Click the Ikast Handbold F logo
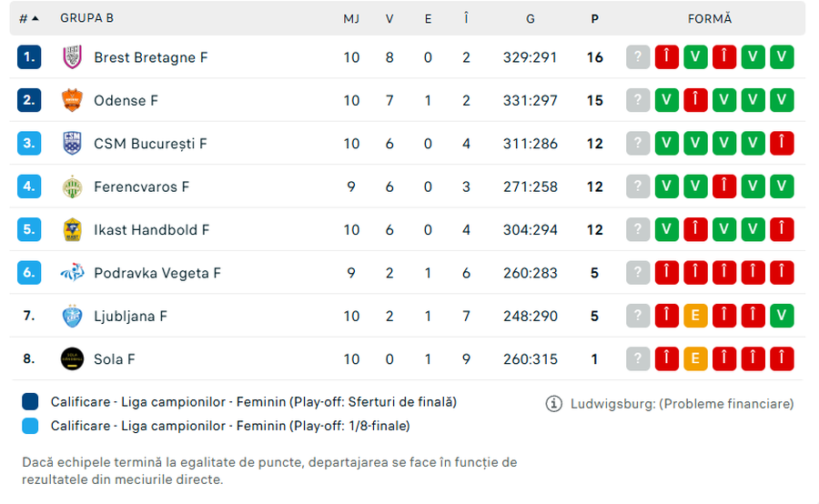Viewport: 819px width, 504px height. point(72,230)
